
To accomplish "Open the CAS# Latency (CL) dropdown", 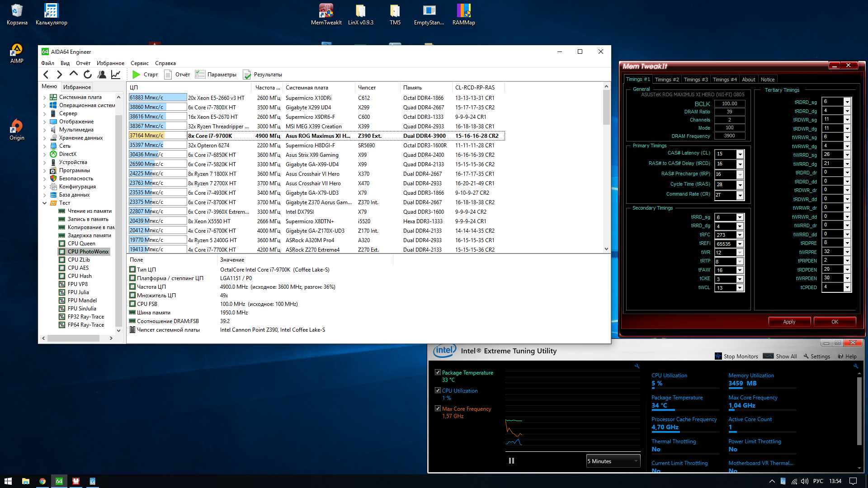I will (x=740, y=154).
